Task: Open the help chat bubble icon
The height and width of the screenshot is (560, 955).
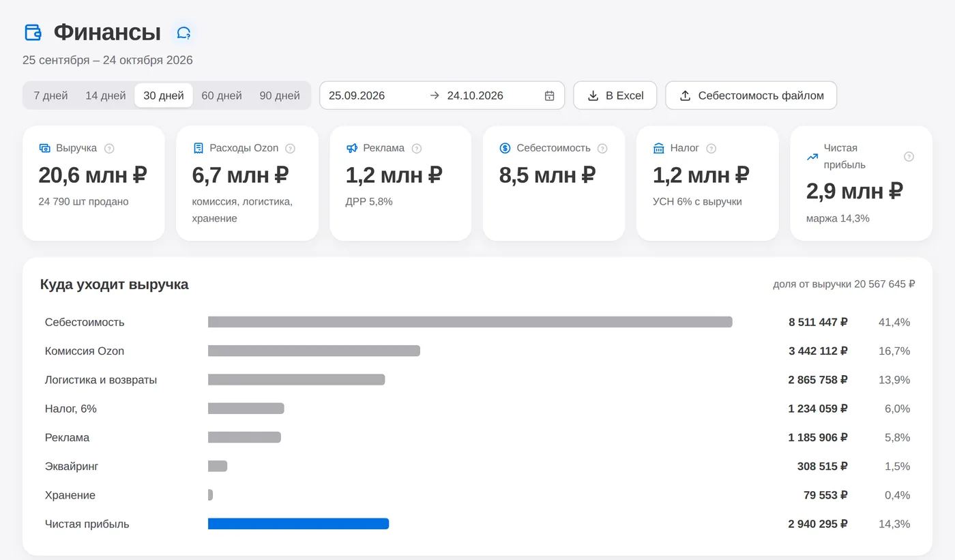Action: point(183,33)
